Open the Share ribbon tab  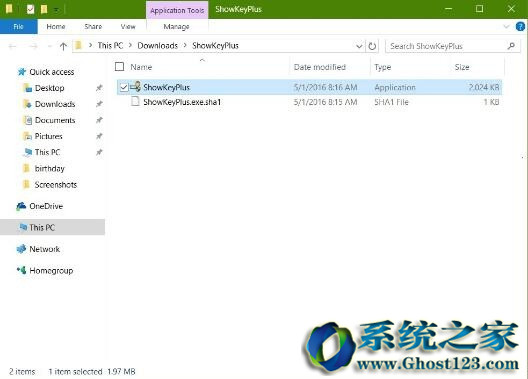click(x=93, y=27)
